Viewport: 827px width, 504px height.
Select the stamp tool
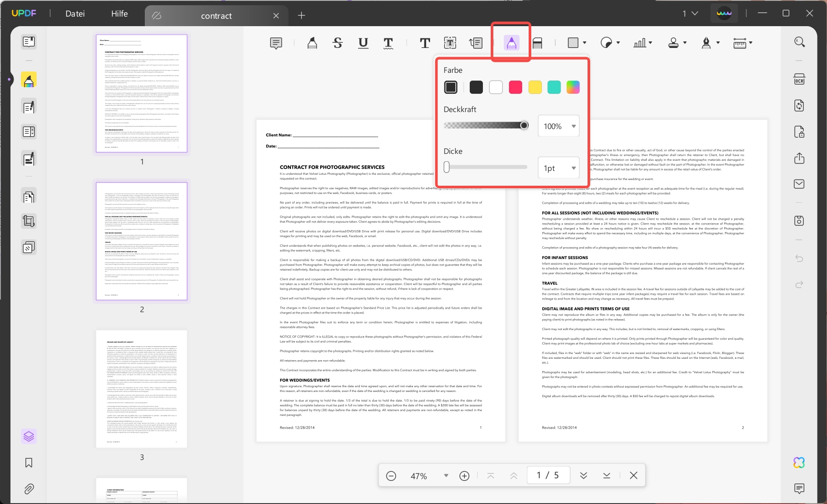[673, 43]
